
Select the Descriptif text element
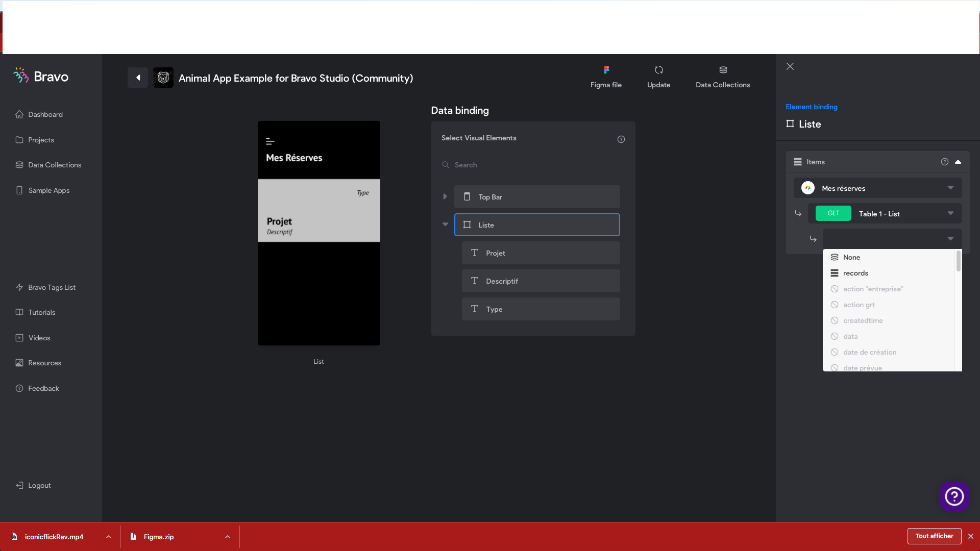(541, 281)
